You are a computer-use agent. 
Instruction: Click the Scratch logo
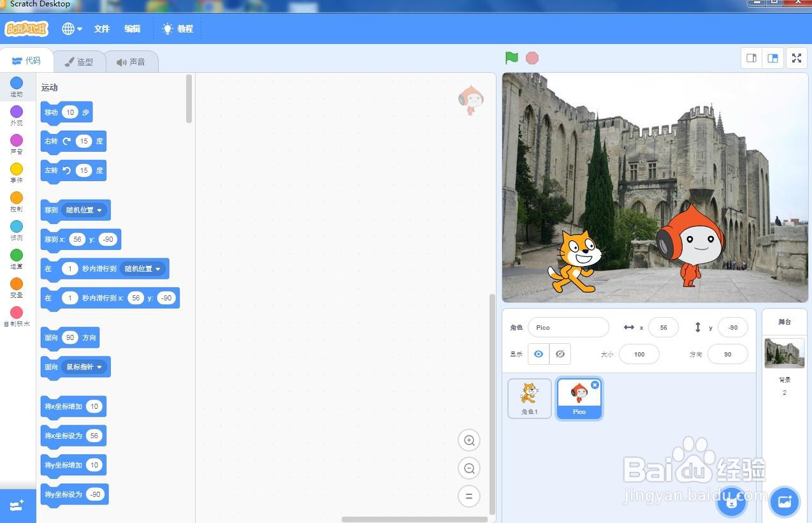tap(27, 29)
